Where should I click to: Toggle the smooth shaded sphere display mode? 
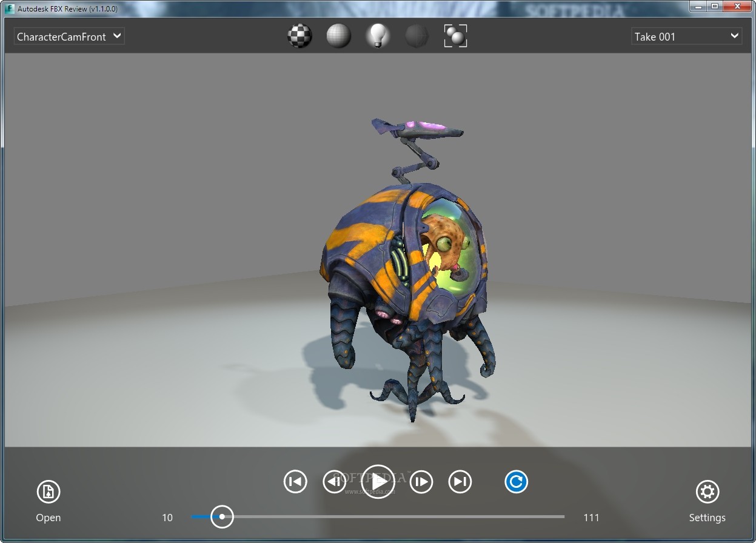click(x=339, y=36)
